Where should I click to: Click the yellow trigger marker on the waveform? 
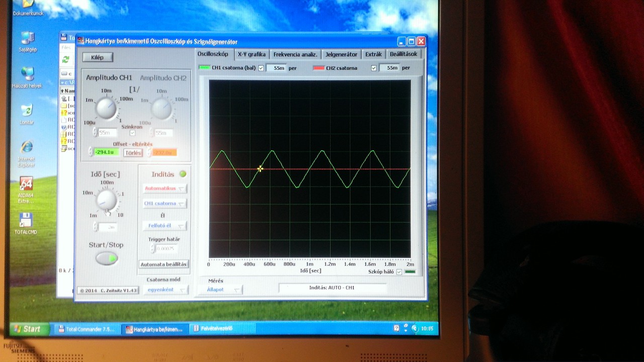(x=260, y=168)
